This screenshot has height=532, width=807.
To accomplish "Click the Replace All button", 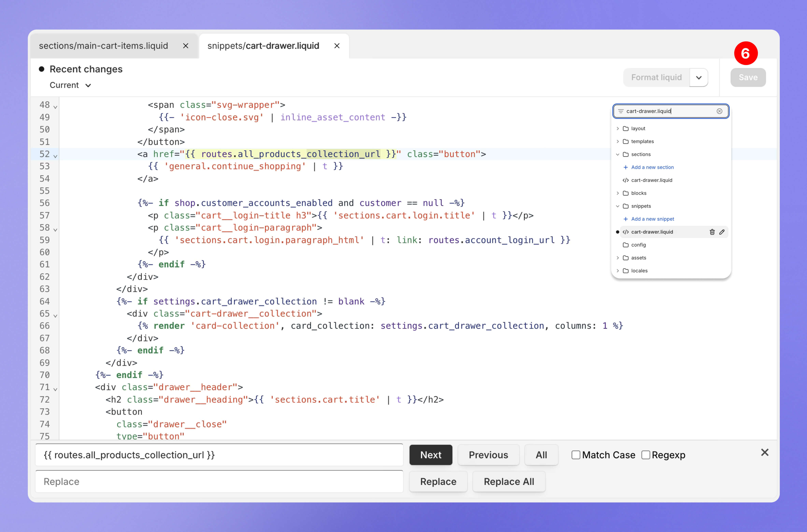I will tap(509, 481).
